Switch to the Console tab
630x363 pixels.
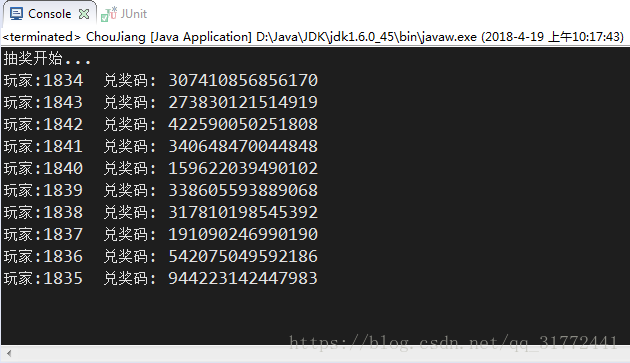[x=49, y=14]
